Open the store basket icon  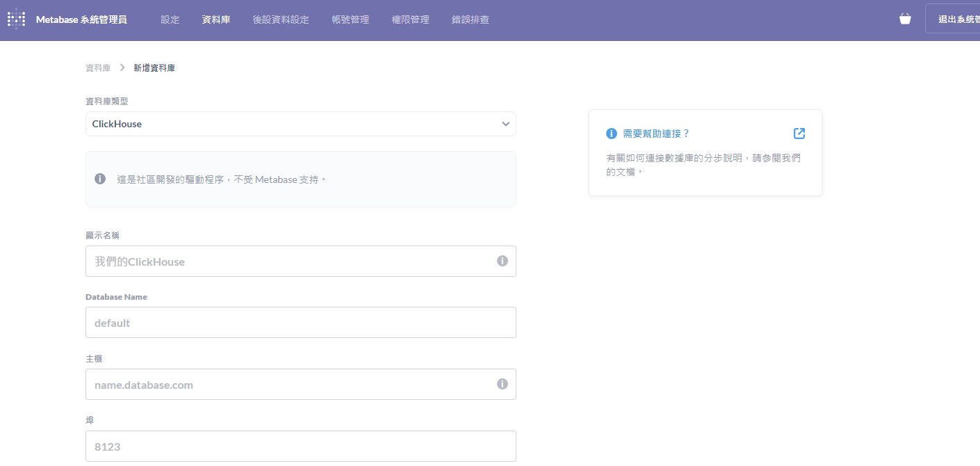[905, 19]
